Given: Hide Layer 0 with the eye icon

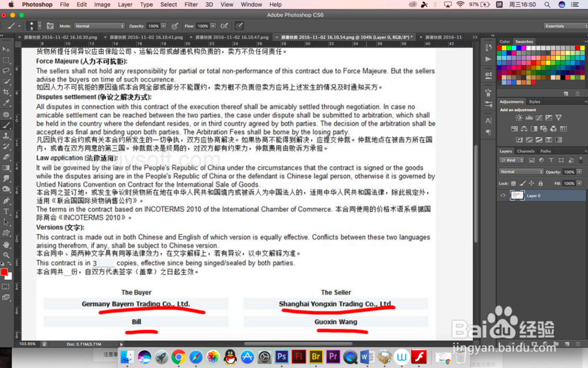Looking at the screenshot, I should pos(503,195).
